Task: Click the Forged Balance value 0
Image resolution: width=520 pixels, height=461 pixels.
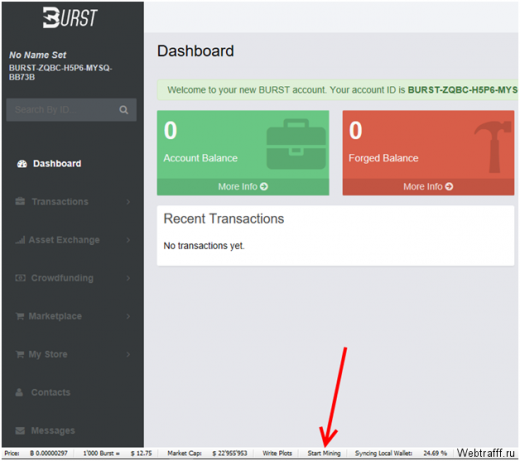Action: click(356, 130)
